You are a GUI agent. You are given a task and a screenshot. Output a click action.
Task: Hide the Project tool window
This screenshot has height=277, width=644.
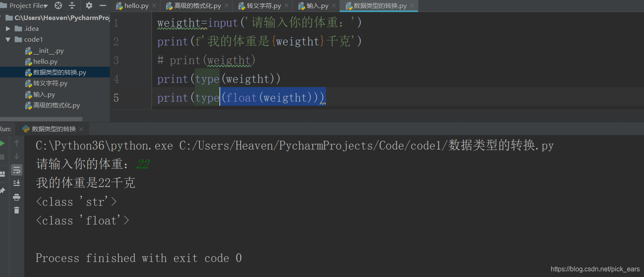[x=103, y=5]
